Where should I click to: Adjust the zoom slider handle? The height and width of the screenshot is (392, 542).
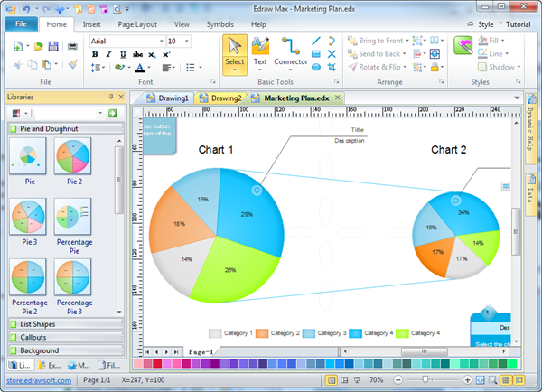point(425,380)
